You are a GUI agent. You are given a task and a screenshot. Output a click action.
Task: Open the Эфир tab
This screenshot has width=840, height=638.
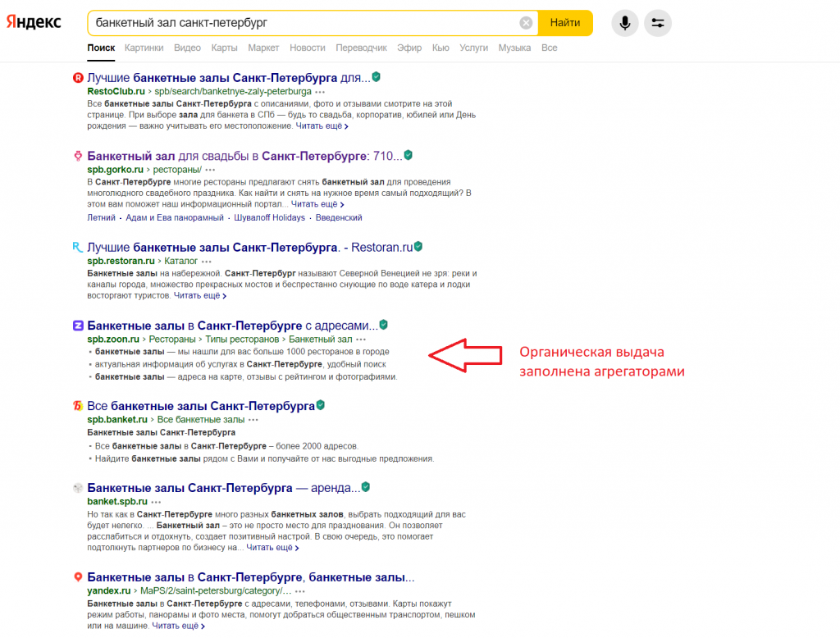tap(409, 48)
